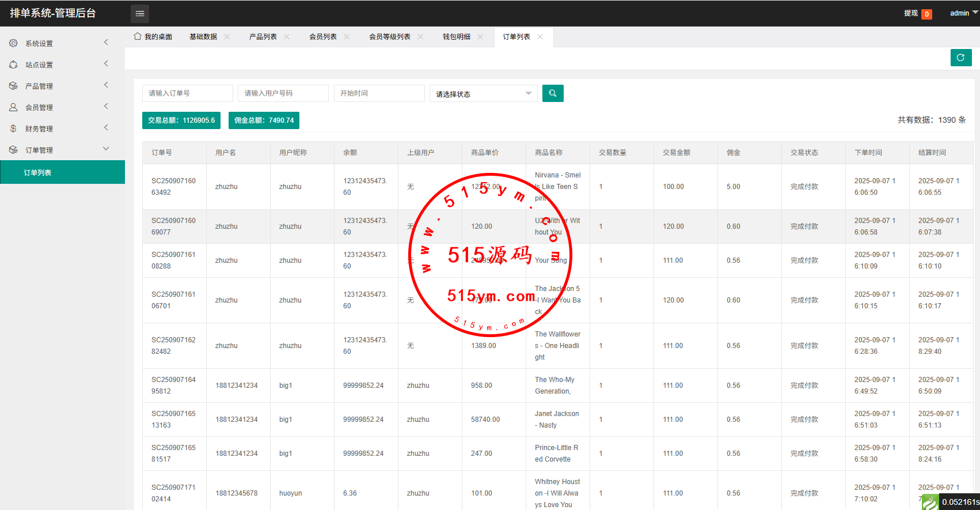Click the search magnifier button
This screenshot has height=510, width=980.
553,93
